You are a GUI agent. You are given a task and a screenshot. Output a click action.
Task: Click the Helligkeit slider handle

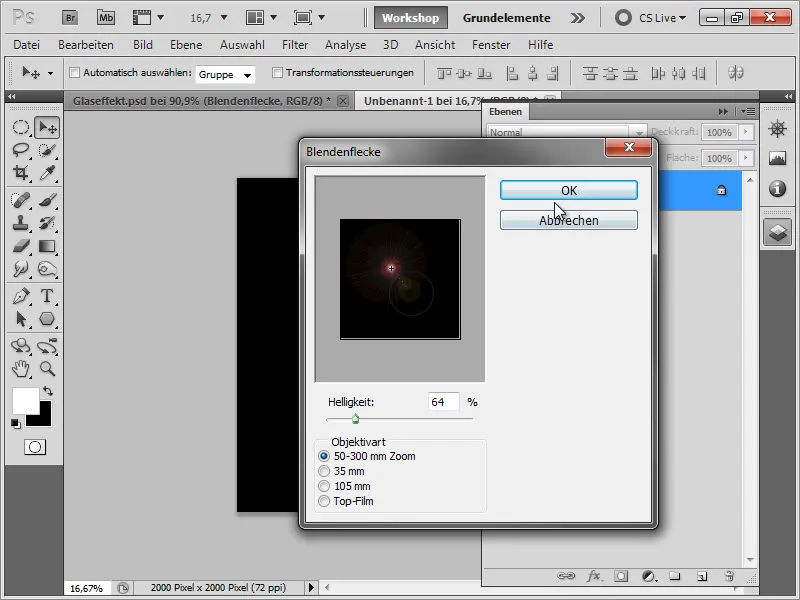355,419
